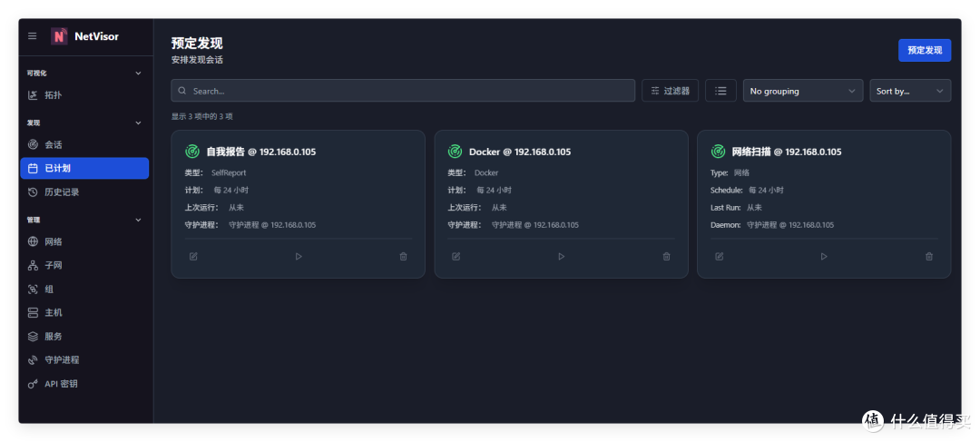The height and width of the screenshot is (442, 980).
Task: Edit the 自我报告 scheduled discovery
Action: pyautogui.click(x=194, y=256)
